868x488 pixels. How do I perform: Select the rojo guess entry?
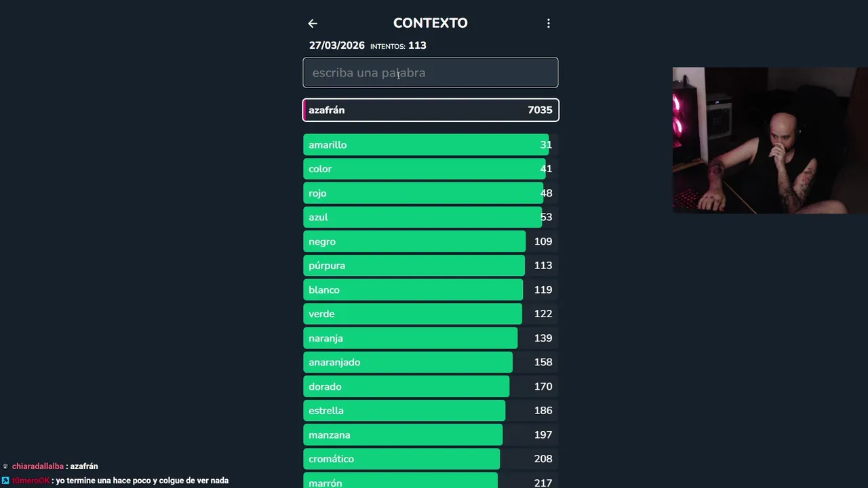click(x=430, y=193)
